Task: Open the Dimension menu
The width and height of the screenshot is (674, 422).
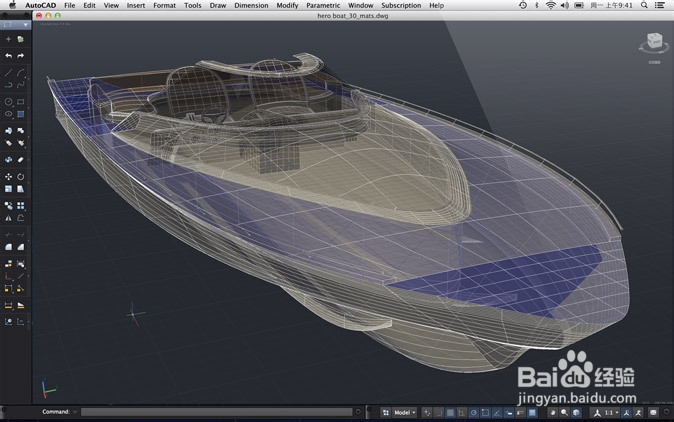Action: coord(251,5)
